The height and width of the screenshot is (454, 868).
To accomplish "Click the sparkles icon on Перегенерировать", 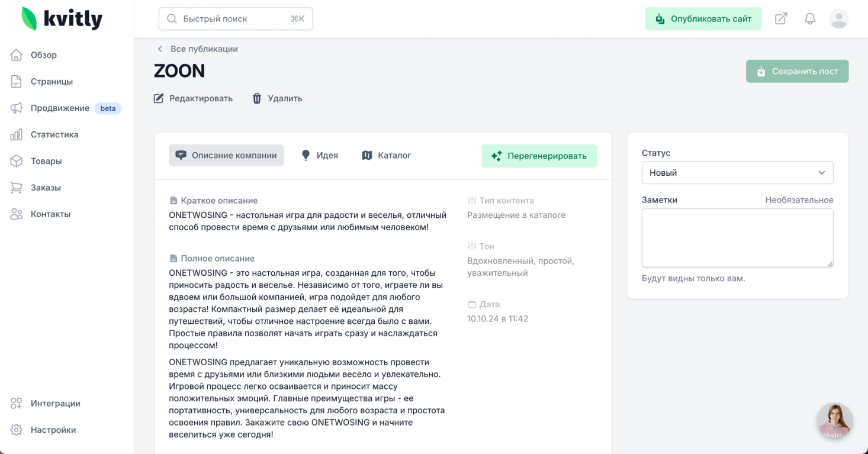I will [x=497, y=156].
